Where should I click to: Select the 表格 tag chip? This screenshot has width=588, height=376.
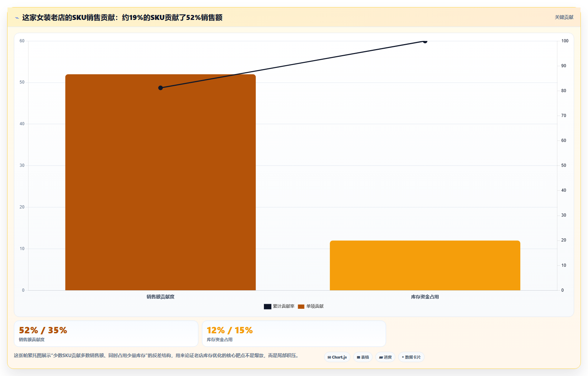tap(363, 357)
